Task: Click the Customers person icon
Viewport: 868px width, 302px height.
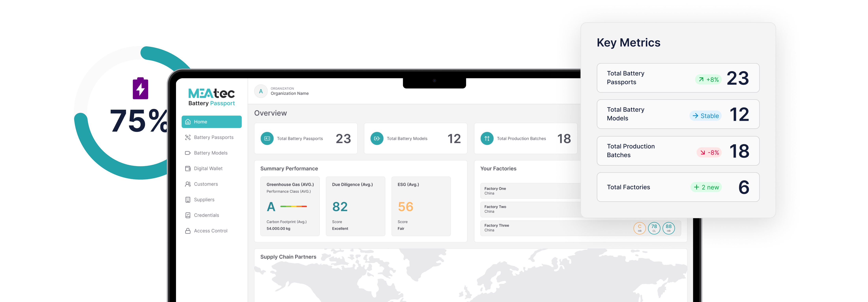Action: (188, 184)
